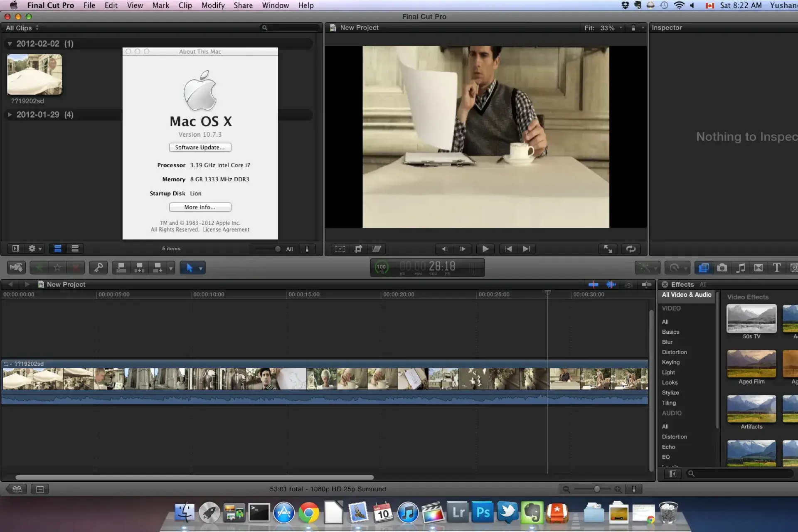Click the Crop tool in viewer
The height and width of the screenshot is (532, 798).
click(x=358, y=249)
